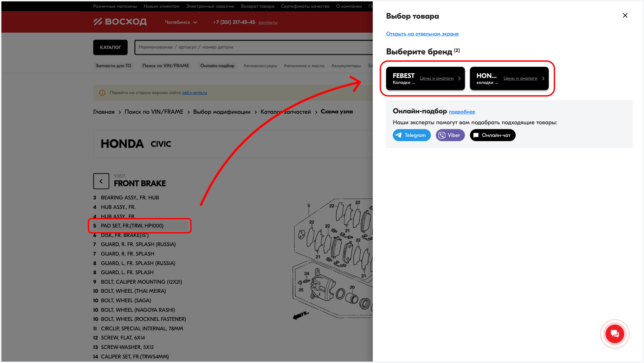Open Возврат товара top link
The image size is (644, 363).
(257, 6)
